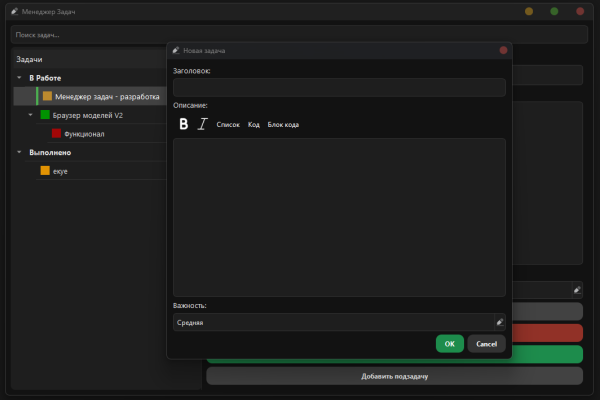Screen dimensions: 600x400
Task: Click the pencil icon on background combo box
Action: (577, 290)
